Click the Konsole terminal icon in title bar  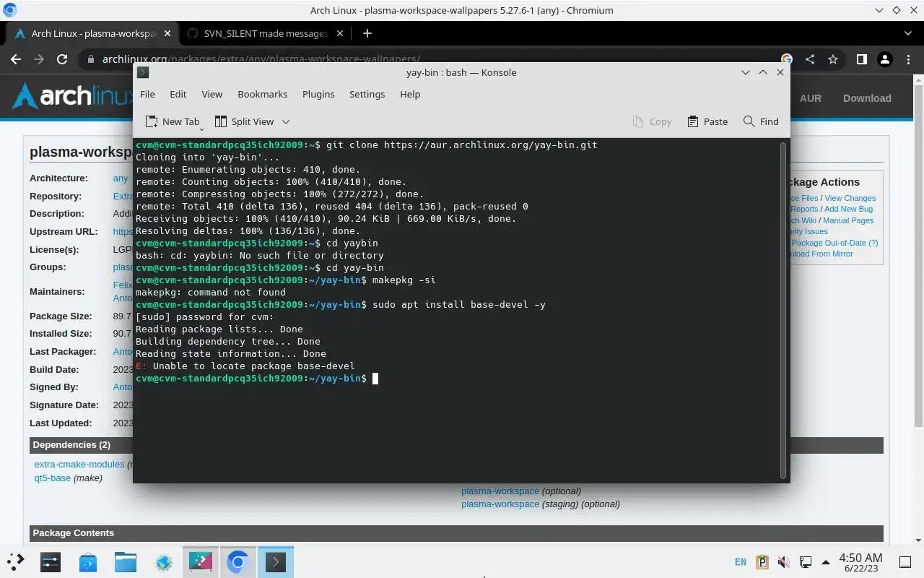pos(143,72)
